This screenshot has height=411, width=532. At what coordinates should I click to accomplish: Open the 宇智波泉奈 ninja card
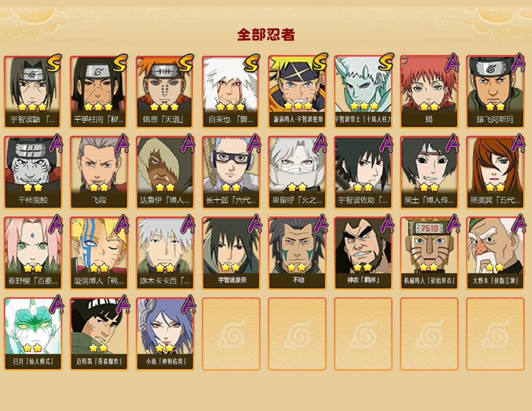coord(231,253)
